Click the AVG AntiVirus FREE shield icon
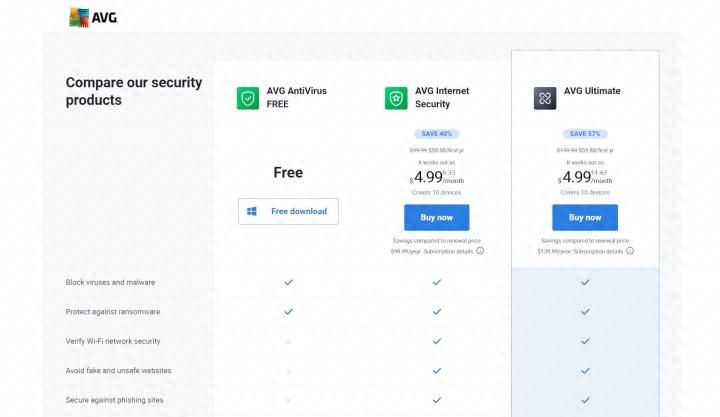720x417 pixels. point(248,98)
